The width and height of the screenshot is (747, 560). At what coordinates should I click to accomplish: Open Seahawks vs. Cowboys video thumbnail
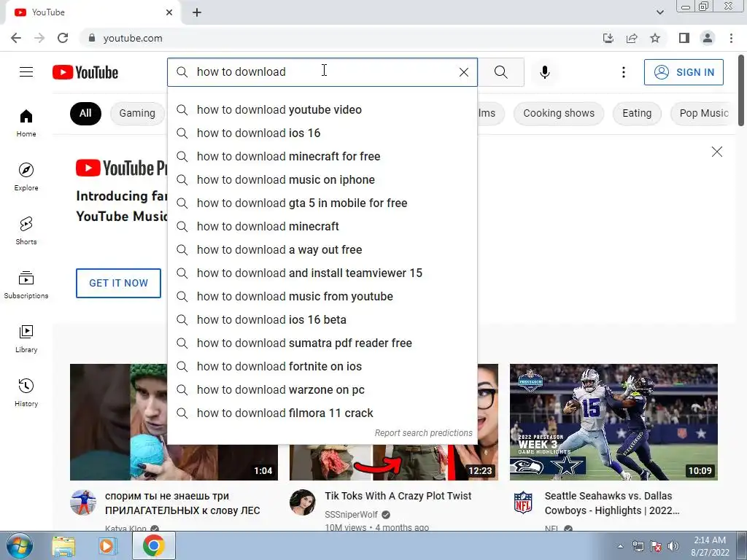point(614,422)
